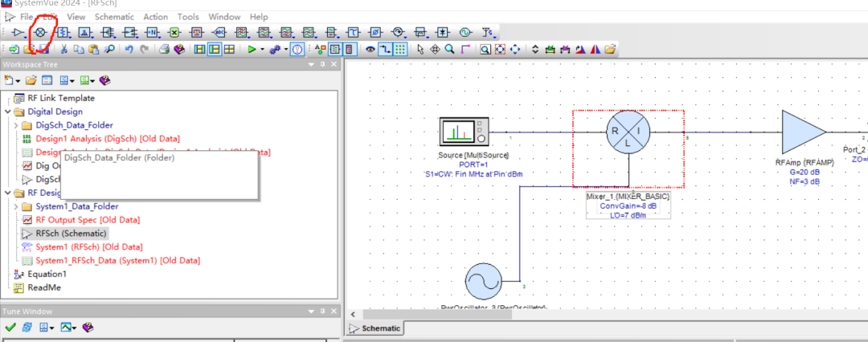Select the ADC part icon
The image size is (868, 342).
coord(219,32)
